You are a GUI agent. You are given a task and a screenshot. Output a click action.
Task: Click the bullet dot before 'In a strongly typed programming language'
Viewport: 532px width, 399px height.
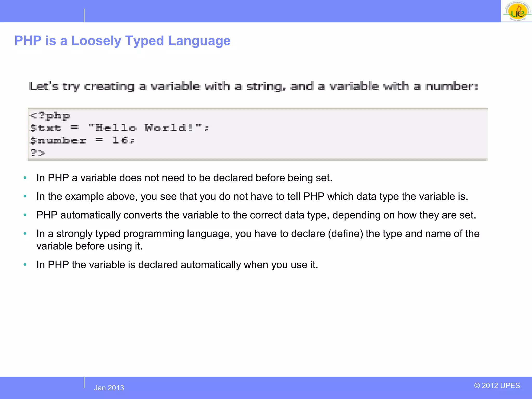[25, 234]
